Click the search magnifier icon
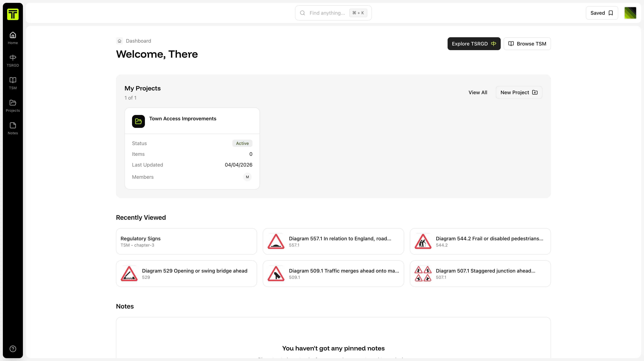Image resolution: width=644 pixels, height=361 pixels. 302,13
